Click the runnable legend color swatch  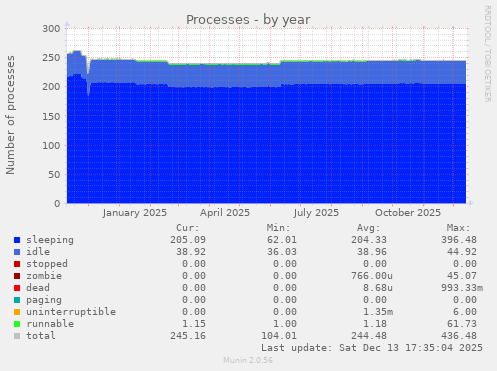click(x=17, y=324)
